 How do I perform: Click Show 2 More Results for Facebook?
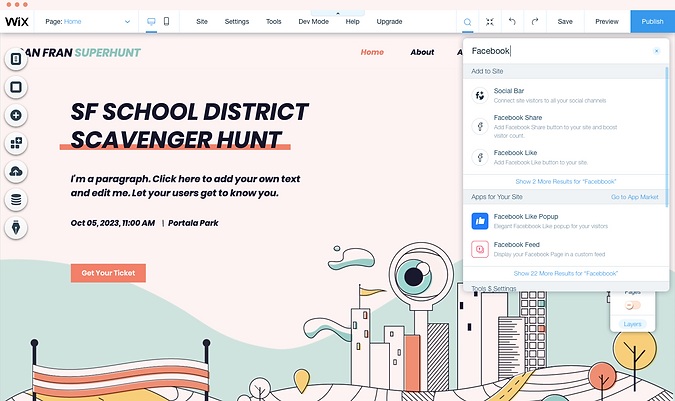coord(566,182)
